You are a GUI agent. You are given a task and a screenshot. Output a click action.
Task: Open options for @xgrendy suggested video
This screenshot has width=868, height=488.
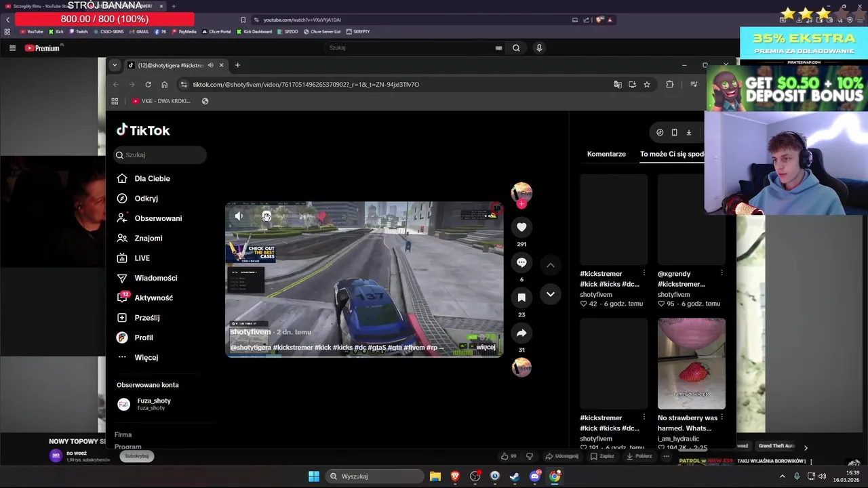pos(722,273)
